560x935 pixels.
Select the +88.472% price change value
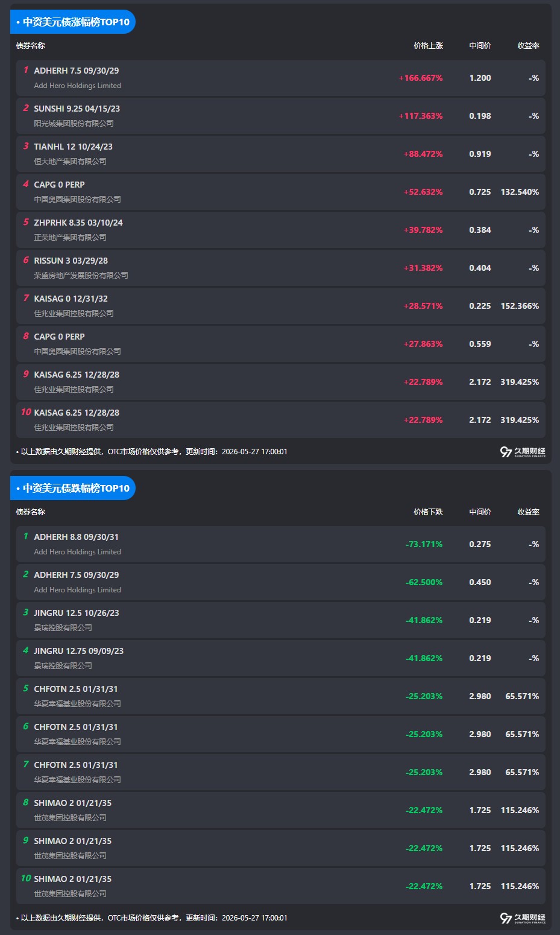click(x=423, y=154)
